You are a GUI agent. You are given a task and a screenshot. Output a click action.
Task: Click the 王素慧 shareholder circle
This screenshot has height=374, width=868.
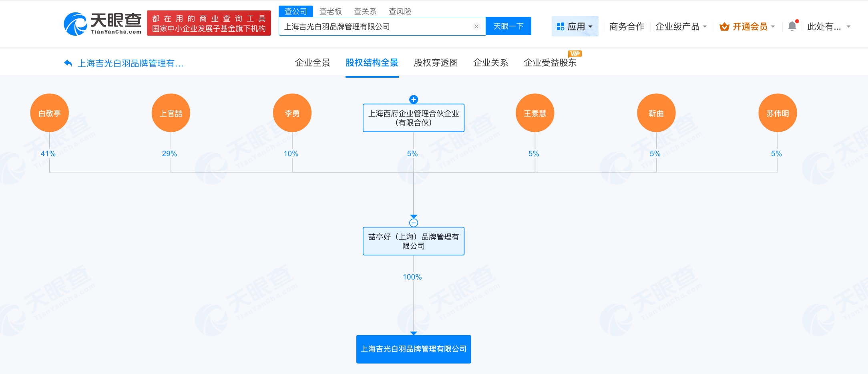coord(535,113)
